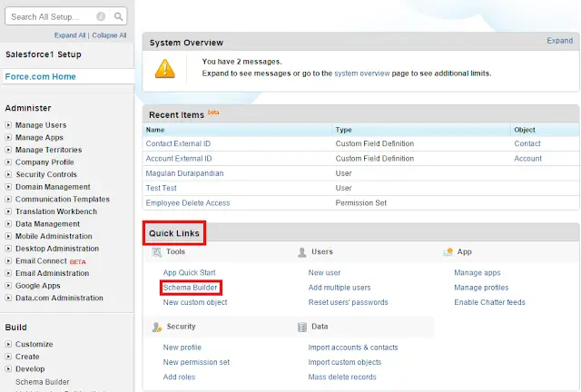Click the Users person icon
The image size is (581, 392).
pyautogui.click(x=302, y=252)
